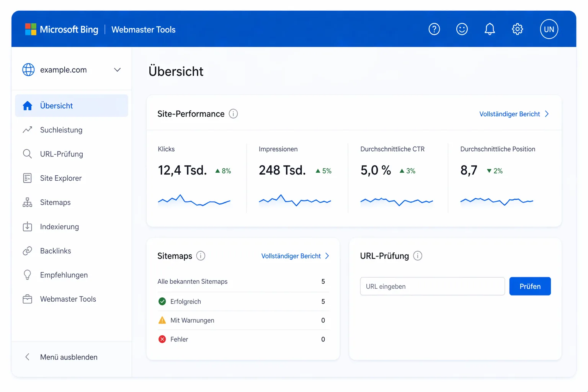Click the Backlinks chain icon
The width and height of the screenshot is (588, 392).
point(28,251)
